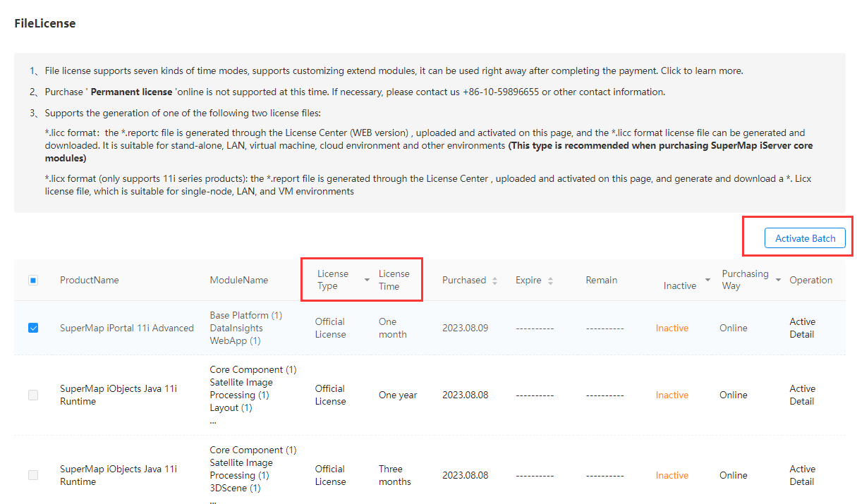Click the Inactive status of iPortal row

(x=671, y=328)
